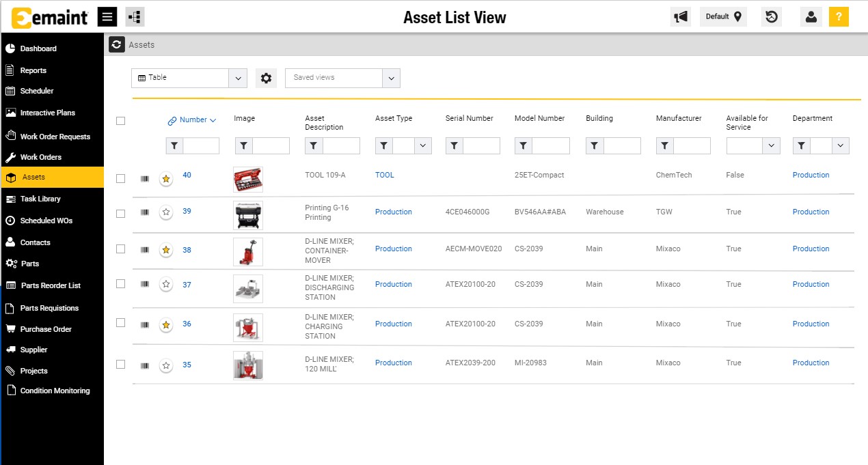Viewport: 868px width, 465px height.
Task: Click barcode icon for asset 37
Action: point(144,285)
